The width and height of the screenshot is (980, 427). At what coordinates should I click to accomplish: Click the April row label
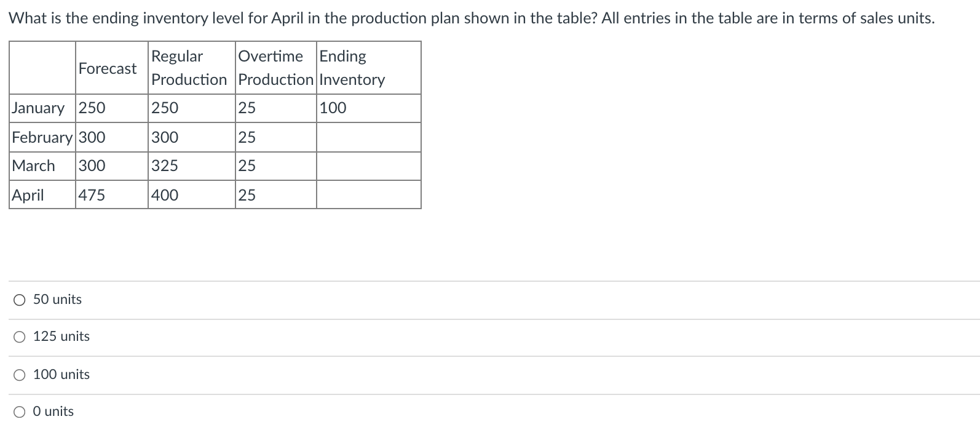[30, 195]
